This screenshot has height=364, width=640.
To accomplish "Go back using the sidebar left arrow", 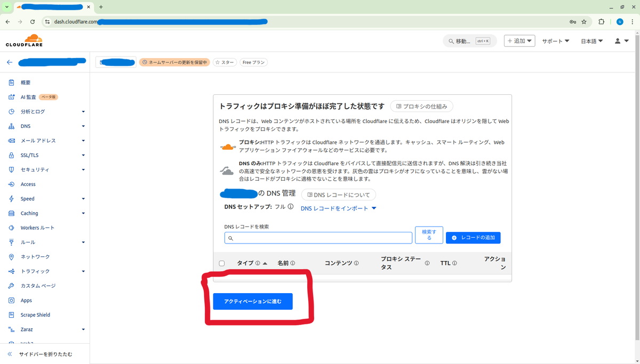I will pos(10,62).
